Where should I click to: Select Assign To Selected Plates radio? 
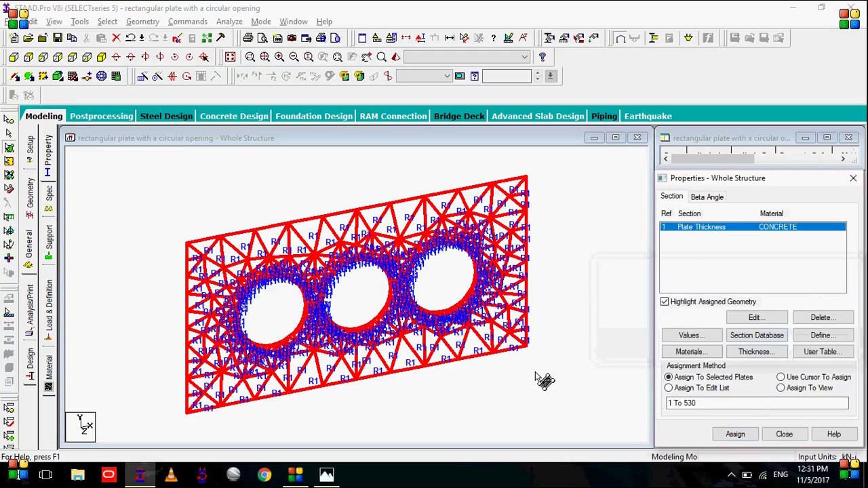[x=669, y=377]
